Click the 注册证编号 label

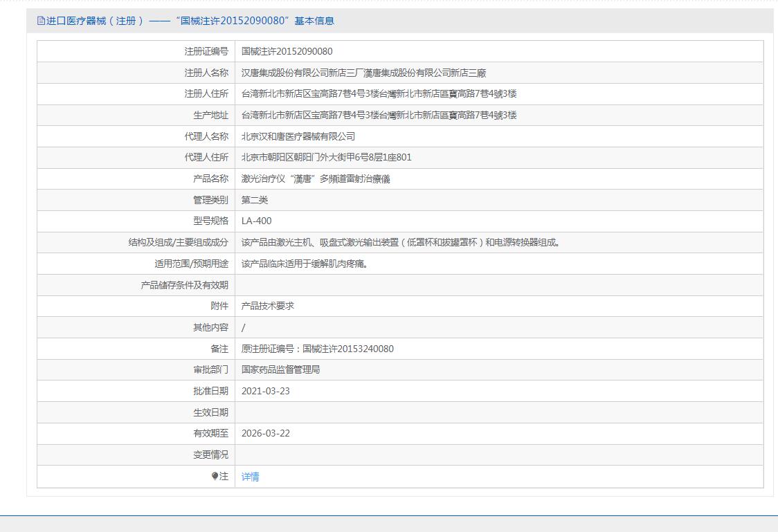(206, 52)
